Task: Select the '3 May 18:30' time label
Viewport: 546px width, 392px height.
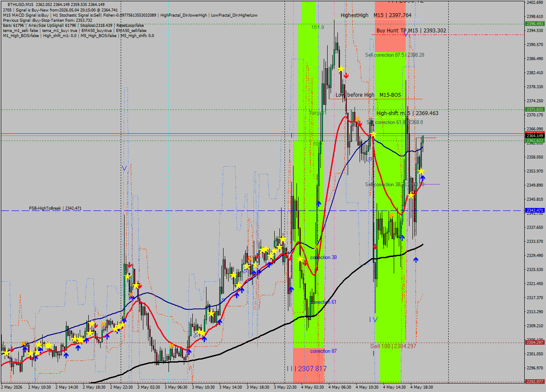Action: (x=258, y=387)
